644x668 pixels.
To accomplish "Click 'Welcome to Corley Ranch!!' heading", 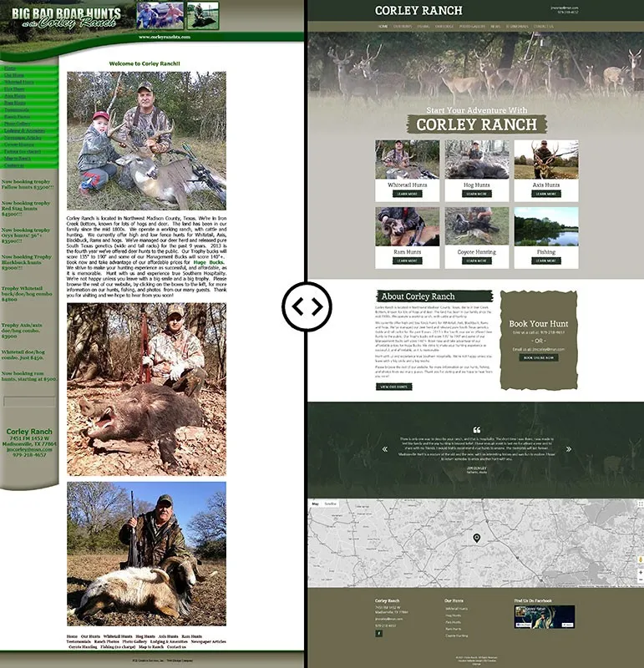I will click(x=145, y=63).
